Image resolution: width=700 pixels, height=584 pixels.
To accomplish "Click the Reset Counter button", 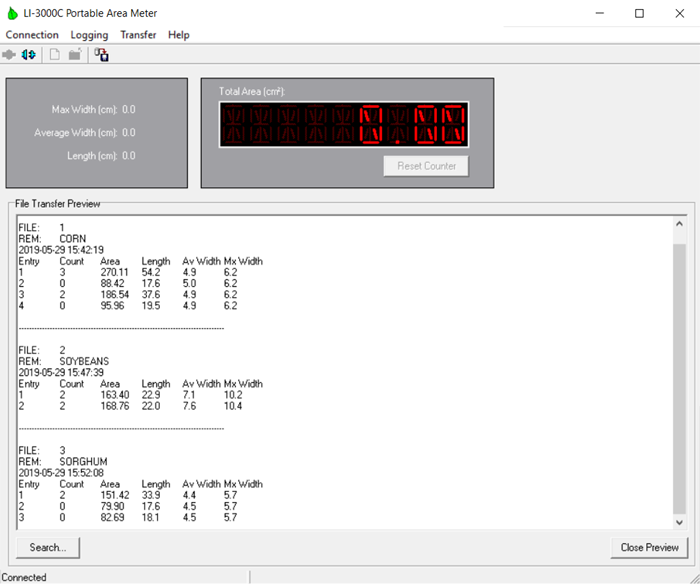I will [x=426, y=166].
